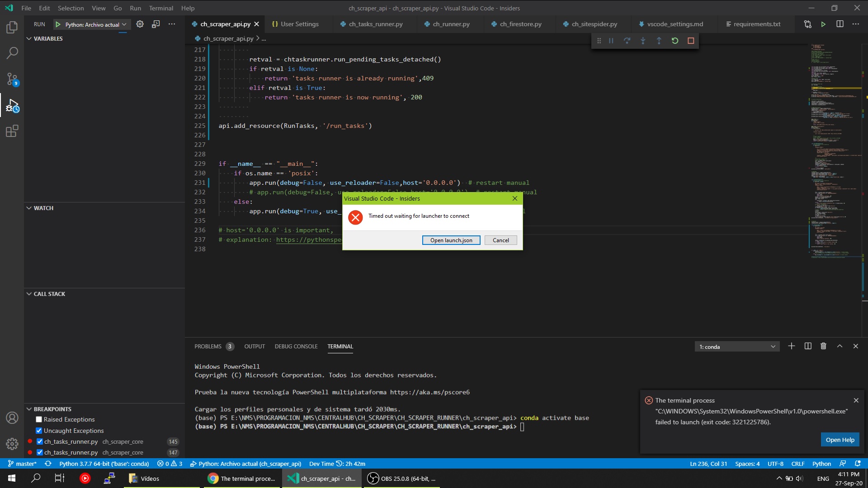This screenshot has width=868, height=488.
Task: Stop the debug session
Action: coord(691,40)
